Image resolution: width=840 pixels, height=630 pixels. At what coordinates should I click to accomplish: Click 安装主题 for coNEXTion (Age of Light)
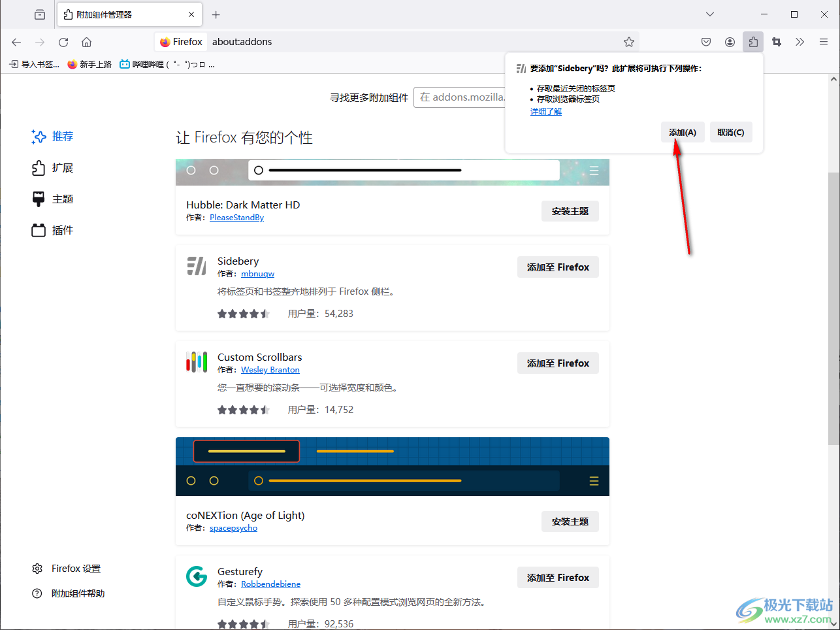click(570, 522)
